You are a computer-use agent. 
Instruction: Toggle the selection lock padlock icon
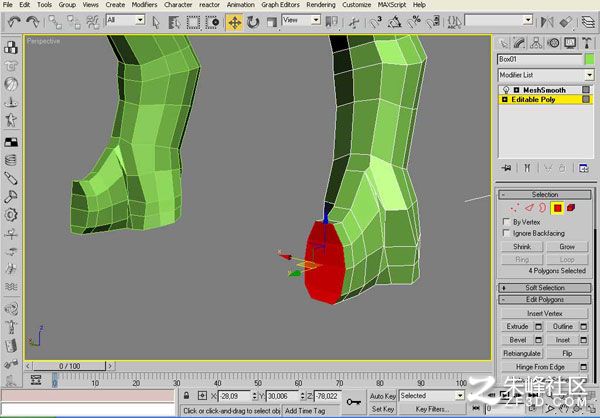[x=186, y=395]
